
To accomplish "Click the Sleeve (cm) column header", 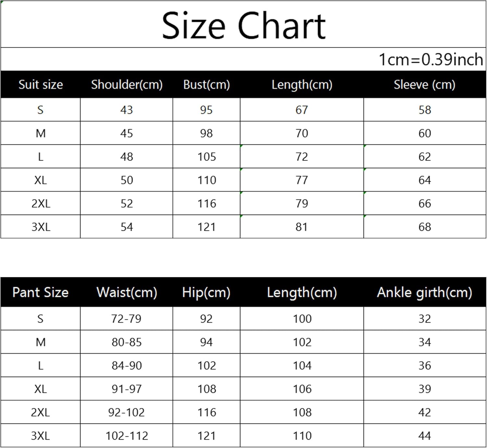I will [424, 85].
